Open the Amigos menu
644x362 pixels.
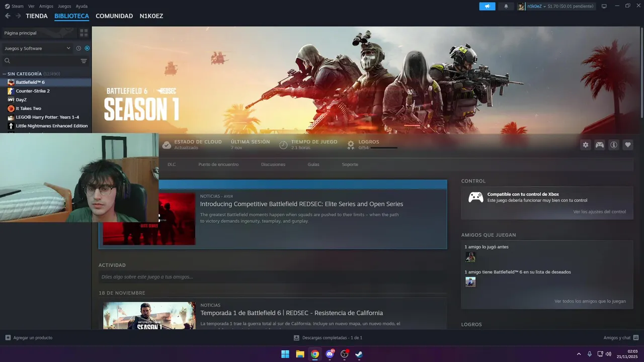[x=46, y=6]
